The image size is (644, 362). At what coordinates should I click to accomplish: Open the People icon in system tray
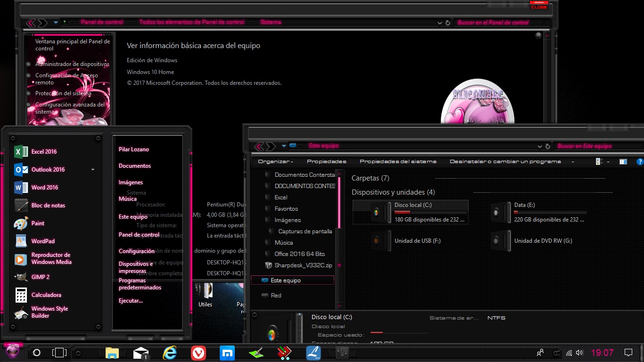click(540, 353)
